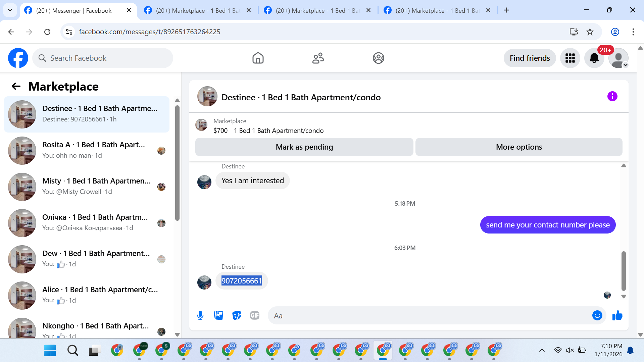
Task: Attach a file with the photo icon
Action: point(218,315)
